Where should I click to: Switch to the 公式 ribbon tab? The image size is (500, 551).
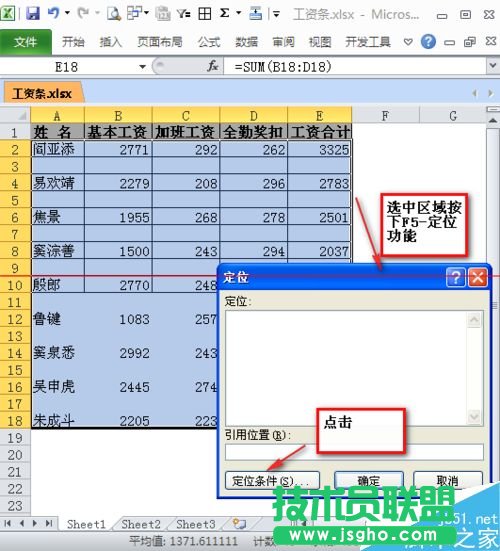(209, 42)
